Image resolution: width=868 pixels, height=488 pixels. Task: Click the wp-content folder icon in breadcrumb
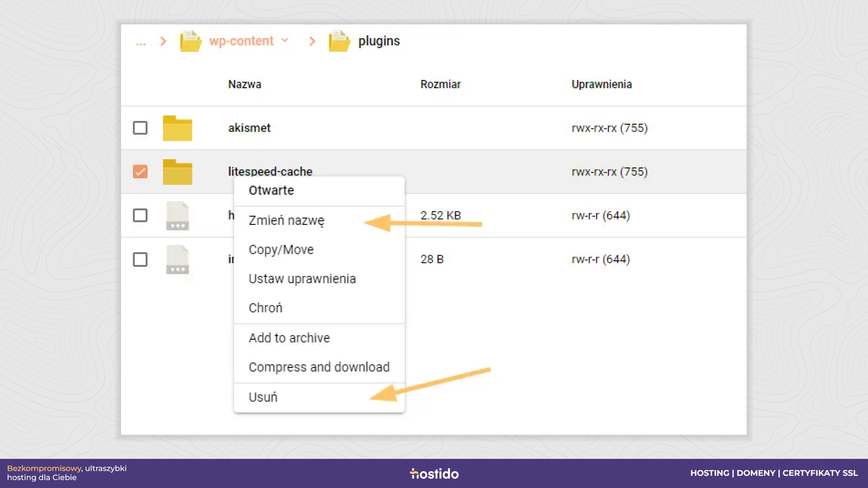tap(191, 41)
